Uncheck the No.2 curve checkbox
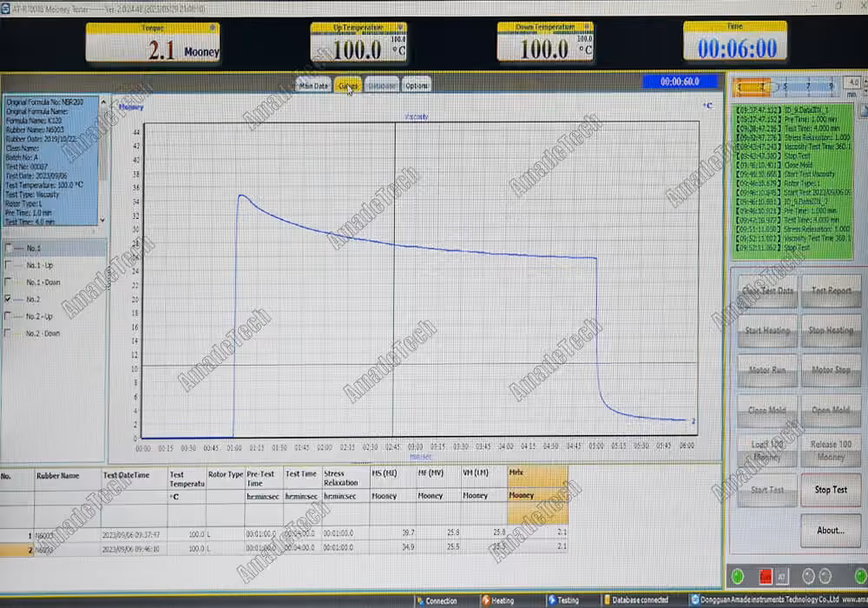The height and width of the screenshot is (608, 868). pos(8,299)
